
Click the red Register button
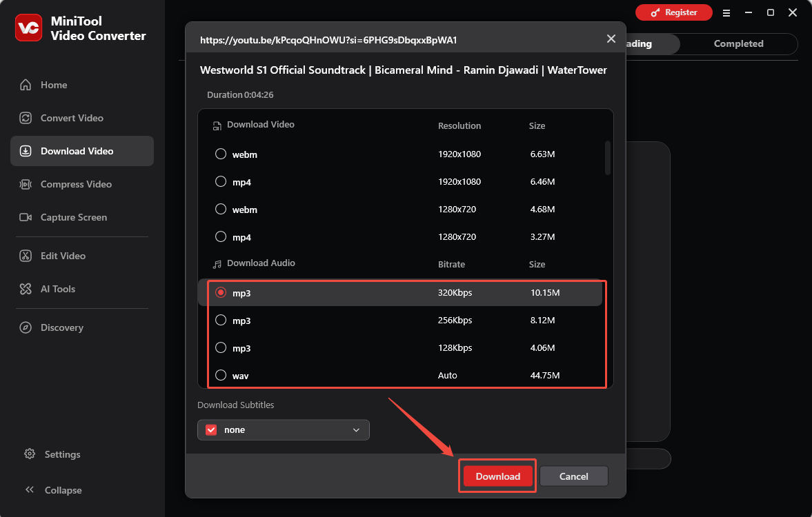pyautogui.click(x=674, y=12)
